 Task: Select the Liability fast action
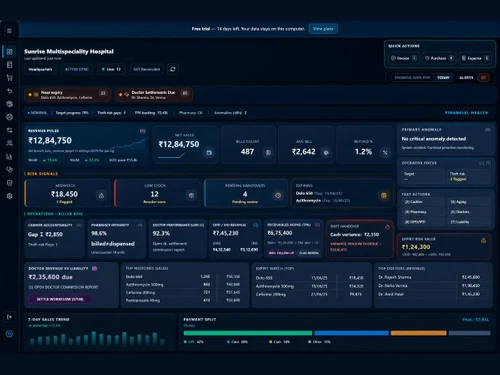click(469, 222)
